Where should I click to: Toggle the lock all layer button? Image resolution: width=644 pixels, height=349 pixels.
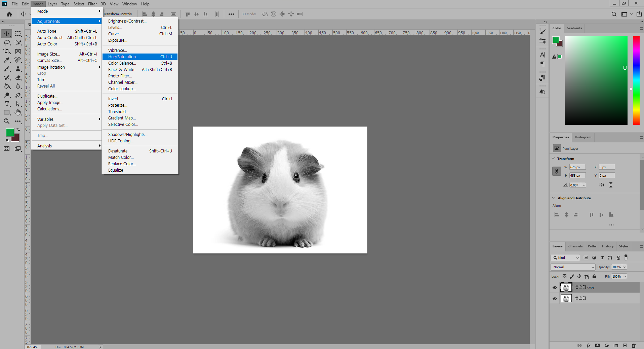coord(594,276)
